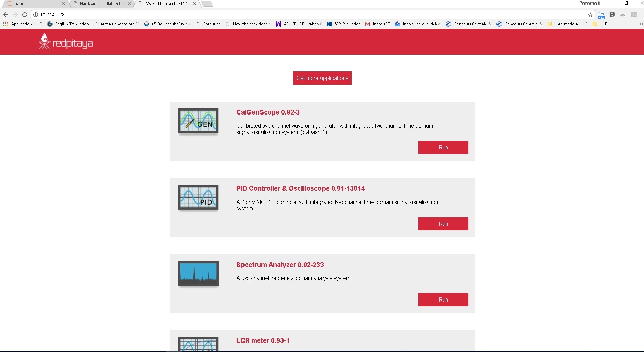Reload the page using the refresh icon
Screen dimensions: 644x352
25,15
